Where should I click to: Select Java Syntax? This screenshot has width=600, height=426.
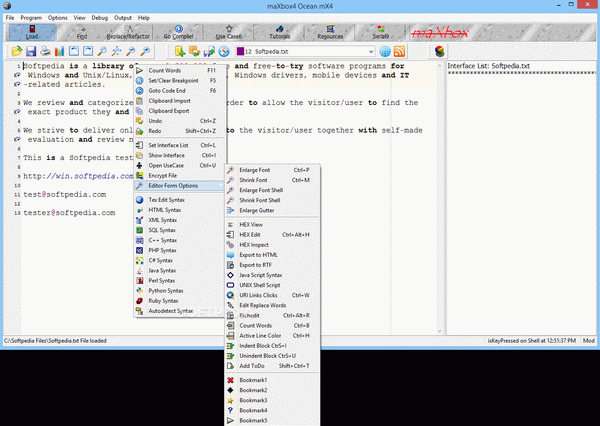tap(180, 271)
